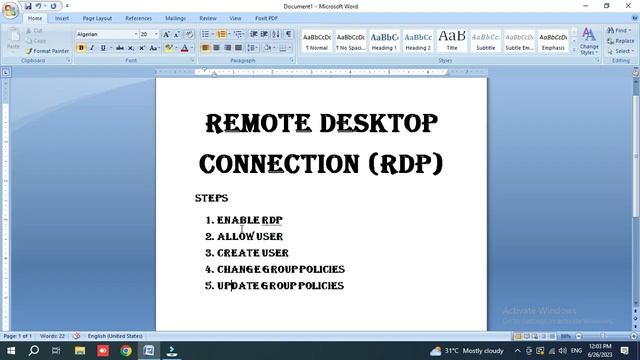Image resolution: width=640 pixels, height=360 pixels.
Task: Redo the last action
Action: (x=53, y=6)
